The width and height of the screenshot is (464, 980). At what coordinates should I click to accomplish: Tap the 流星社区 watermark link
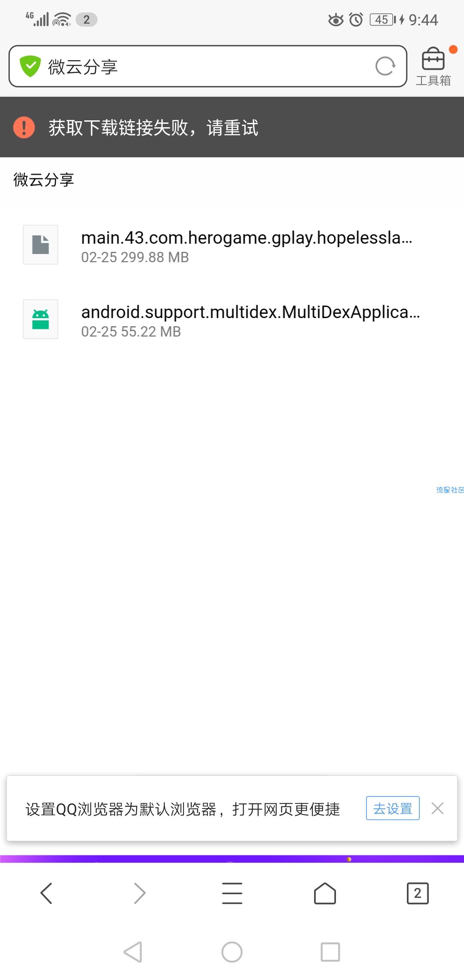[x=450, y=490]
